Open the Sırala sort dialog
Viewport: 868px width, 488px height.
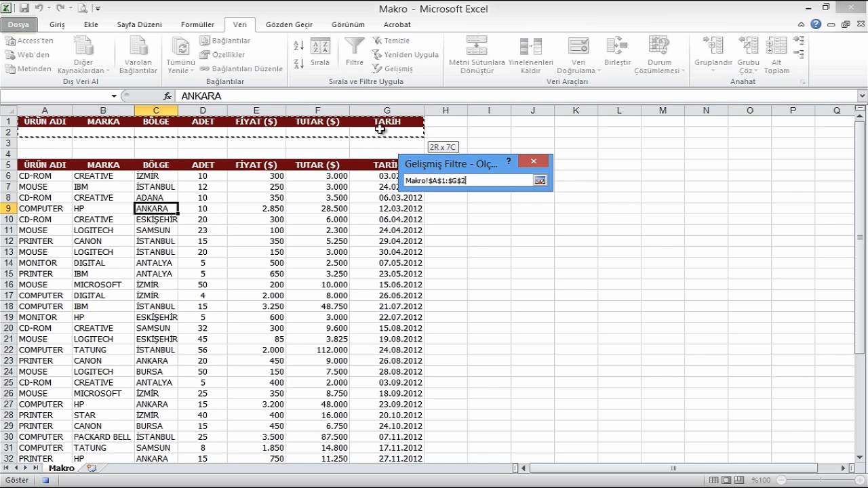320,53
